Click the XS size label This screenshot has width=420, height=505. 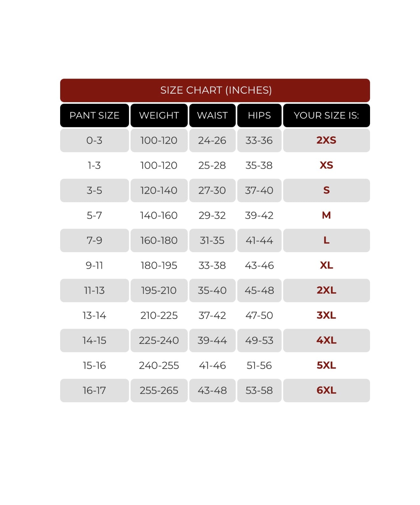326,165
